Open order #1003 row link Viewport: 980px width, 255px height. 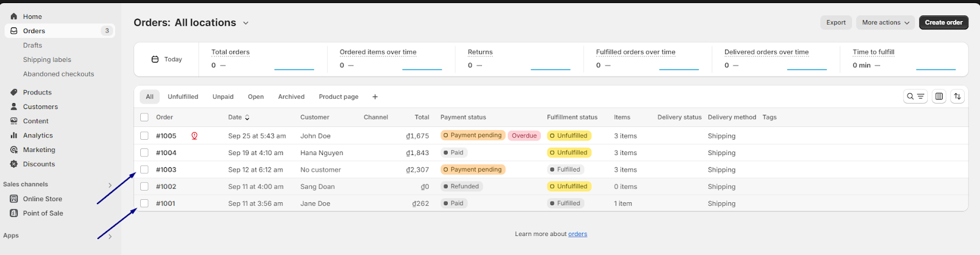166,170
